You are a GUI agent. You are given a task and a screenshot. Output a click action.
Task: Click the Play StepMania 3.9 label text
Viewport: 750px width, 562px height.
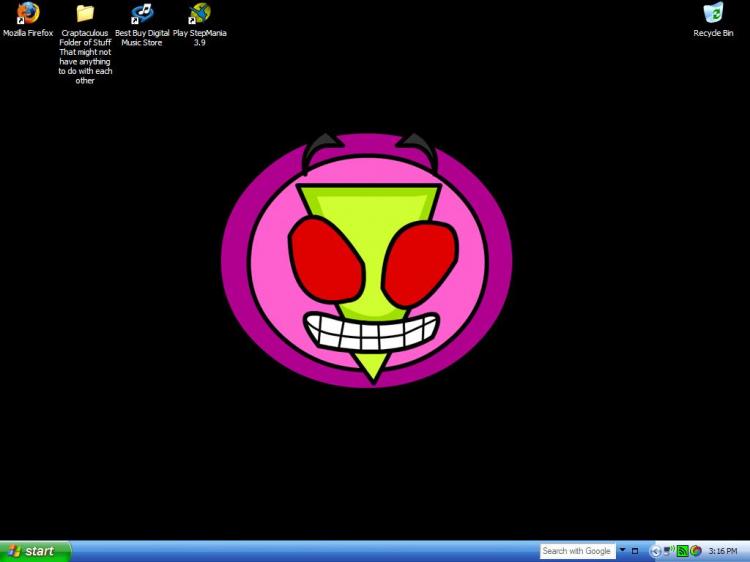tap(199, 38)
